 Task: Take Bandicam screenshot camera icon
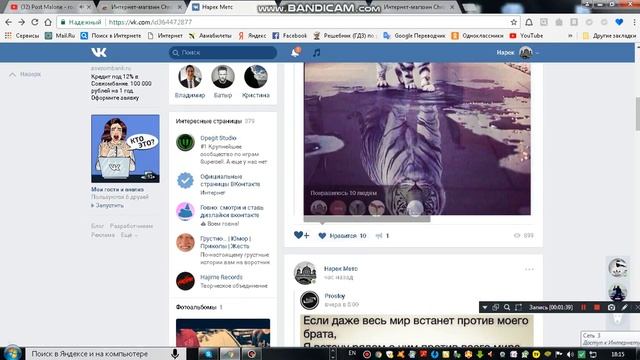(611, 307)
